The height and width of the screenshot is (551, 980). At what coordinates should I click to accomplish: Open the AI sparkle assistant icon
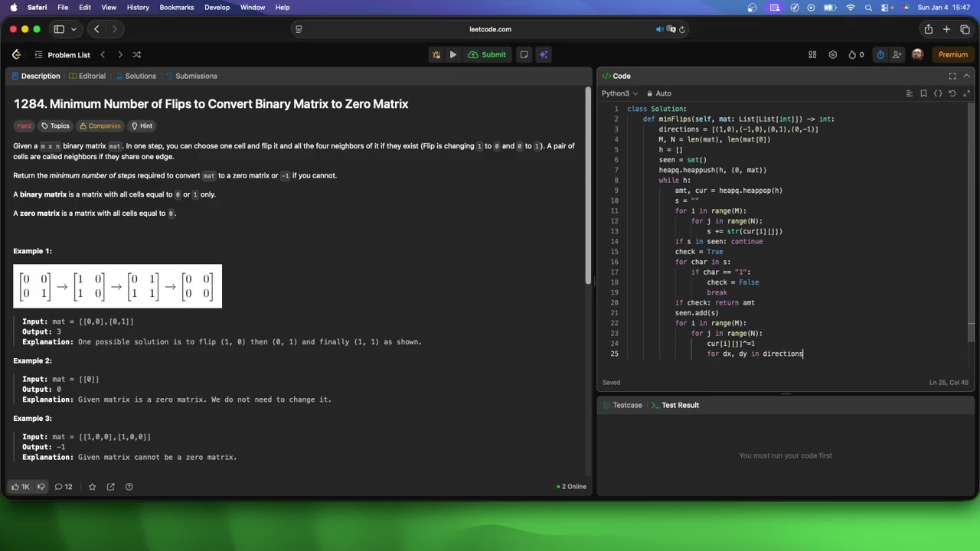coord(543,54)
